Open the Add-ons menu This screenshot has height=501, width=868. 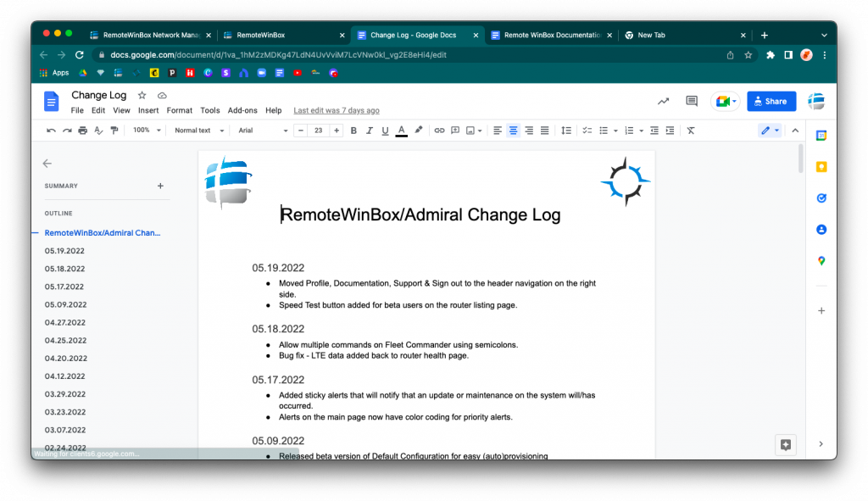(x=242, y=110)
